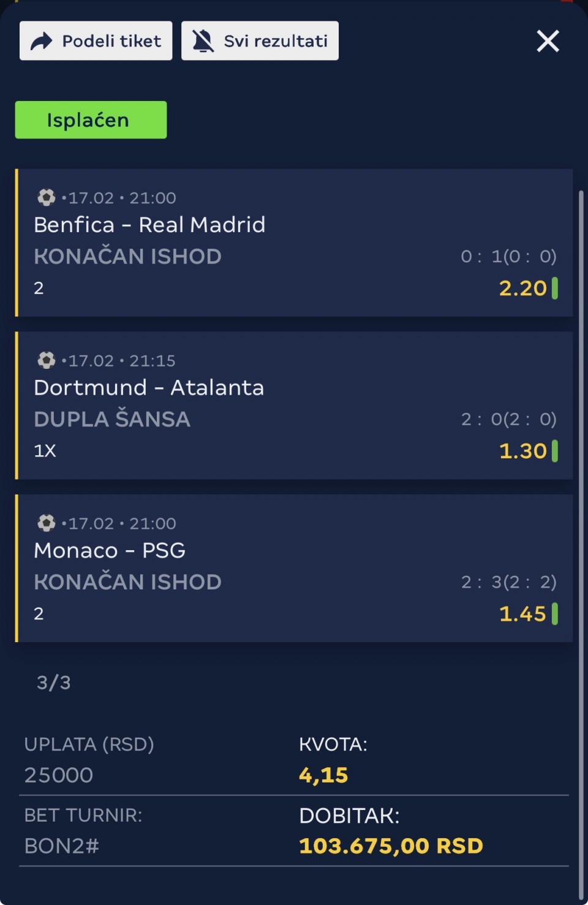Viewport: 588px width, 905px height.
Task: Open the Dortmund - Atalanta match
Action: [x=149, y=388]
